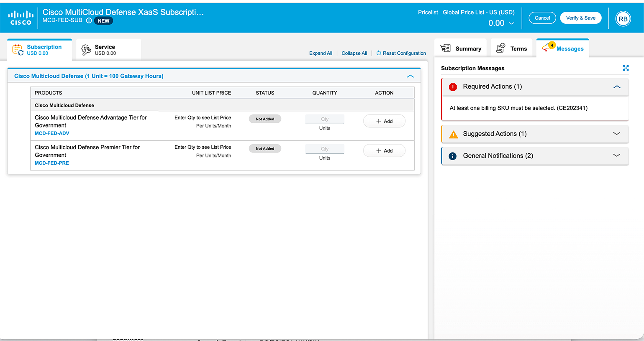Click the PRODUCTS column header

49,93
